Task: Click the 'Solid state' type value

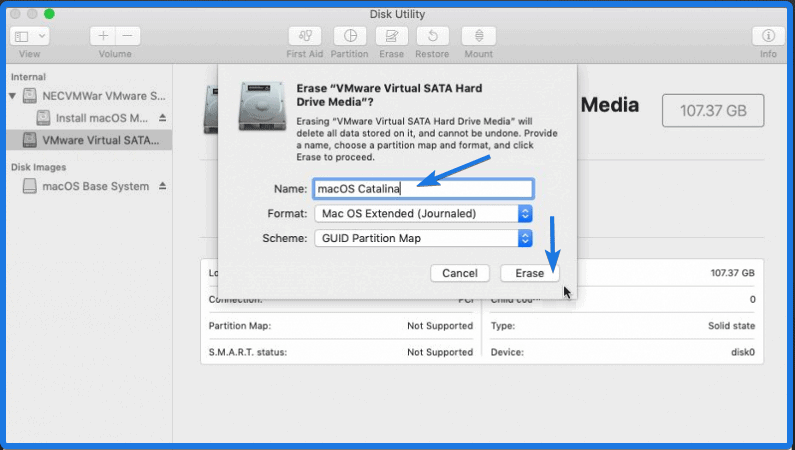Action: [x=731, y=326]
